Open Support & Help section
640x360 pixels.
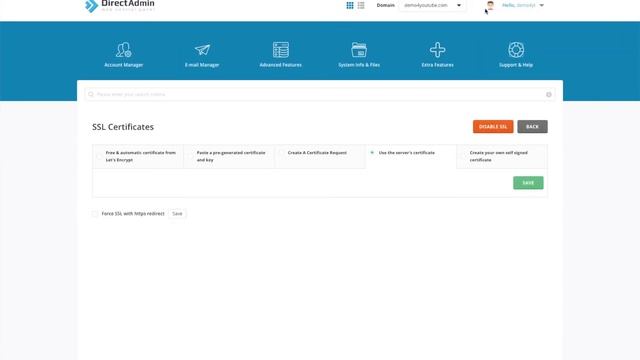[516, 55]
